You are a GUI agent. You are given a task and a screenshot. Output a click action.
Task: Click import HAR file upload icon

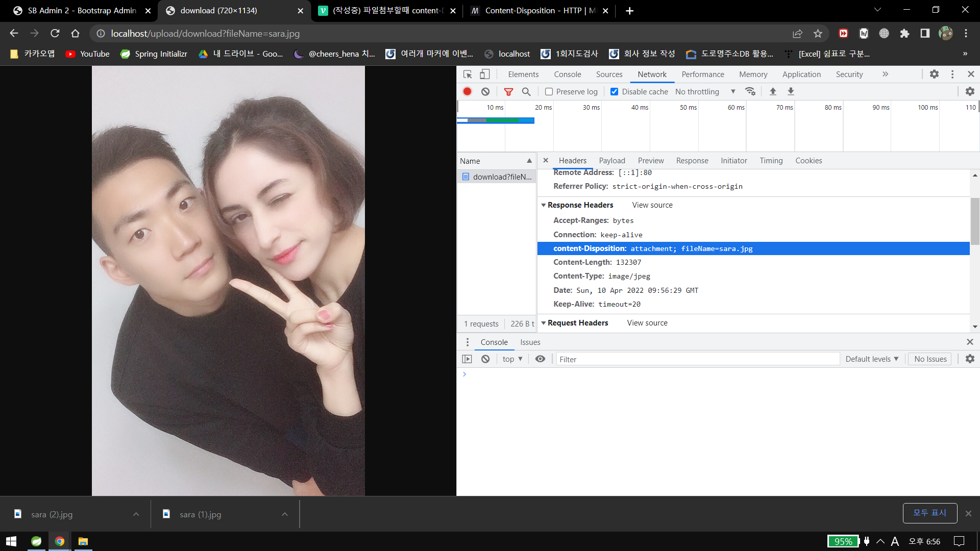click(x=773, y=92)
